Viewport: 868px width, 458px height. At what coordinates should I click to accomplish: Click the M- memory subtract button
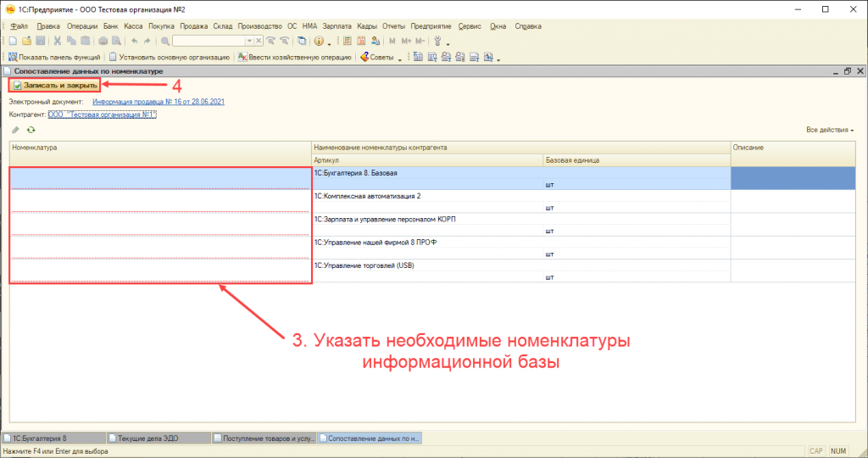[420, 41]
